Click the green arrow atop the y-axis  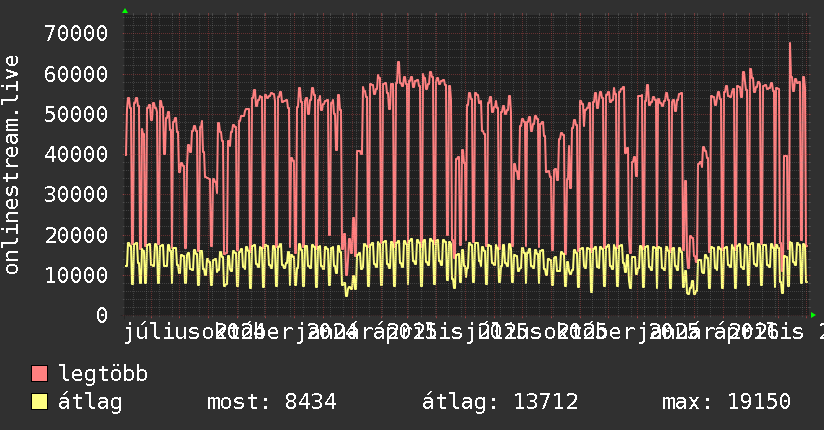pyautogui.click(x=125, y=11)
